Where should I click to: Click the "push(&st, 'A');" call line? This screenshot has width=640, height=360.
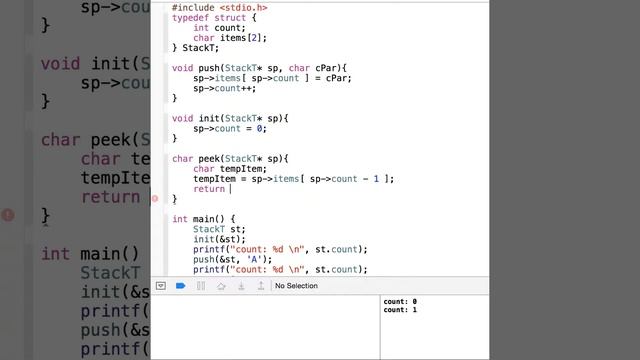(233, 260)
